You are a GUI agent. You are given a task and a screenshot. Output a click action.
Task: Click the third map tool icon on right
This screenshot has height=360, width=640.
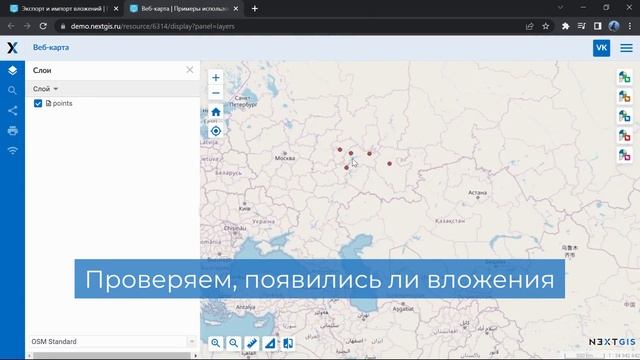pos(624,116)
